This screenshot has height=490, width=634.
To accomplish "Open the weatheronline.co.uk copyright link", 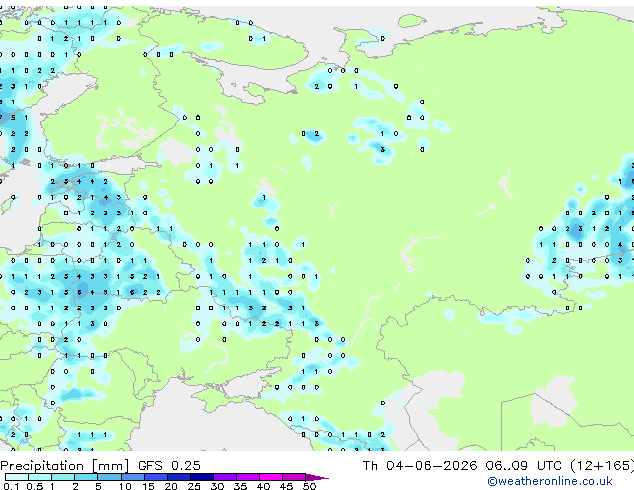I will pyautogui.click(x=549, y=481).
